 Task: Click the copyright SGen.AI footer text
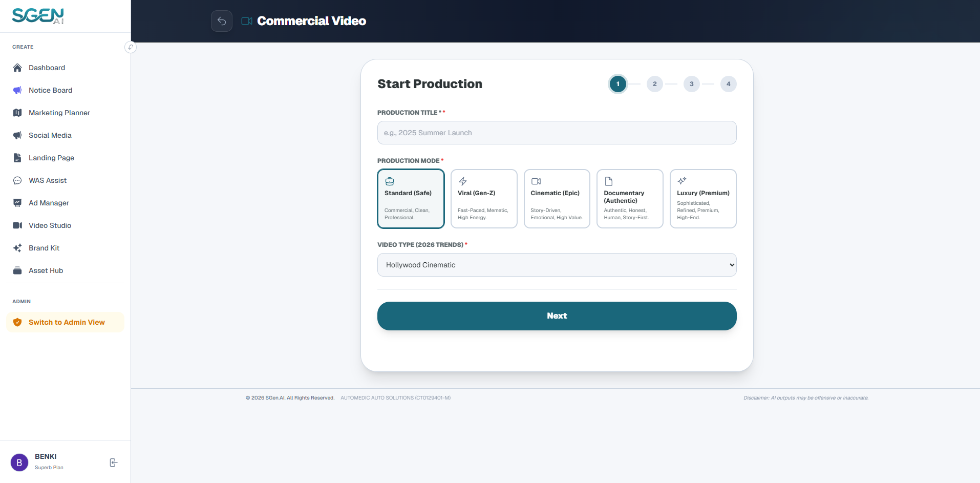(290, 398)
